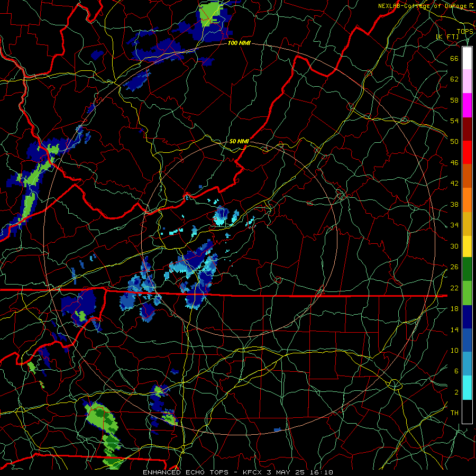Pick the light blue legend swatch

point(467,364)
